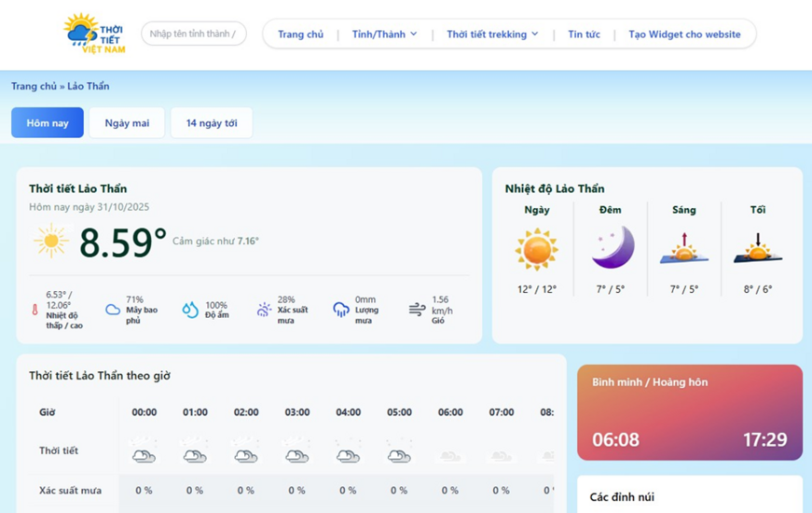Click the water drop humidity icon
Viewport: 812px width, 513px height.
(x=190, y=310)
